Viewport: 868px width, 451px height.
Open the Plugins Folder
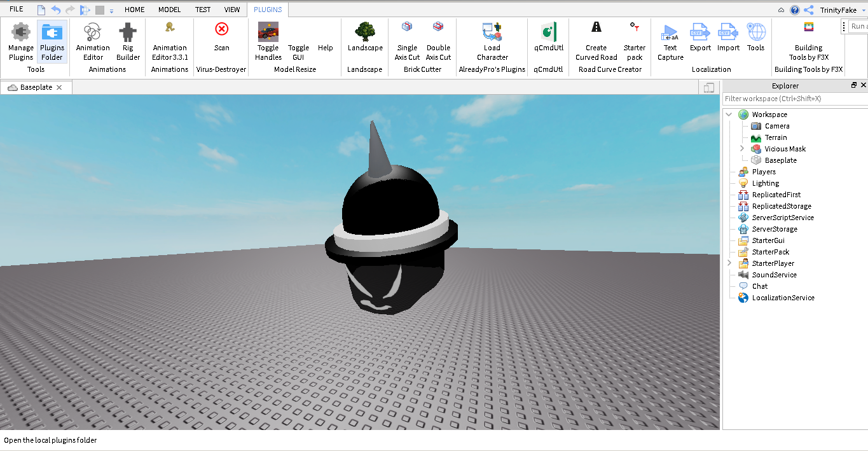52,42
